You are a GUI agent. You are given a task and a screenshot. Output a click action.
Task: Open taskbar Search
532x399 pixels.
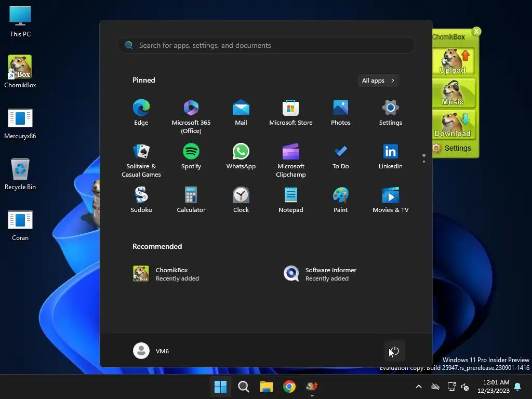[x=244, y=387]
